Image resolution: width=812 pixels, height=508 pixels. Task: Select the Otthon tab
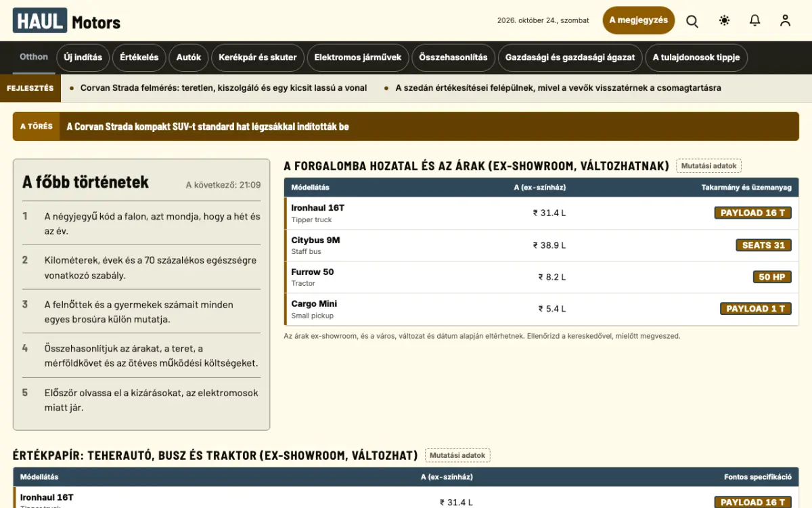click(x=34, y=57)
